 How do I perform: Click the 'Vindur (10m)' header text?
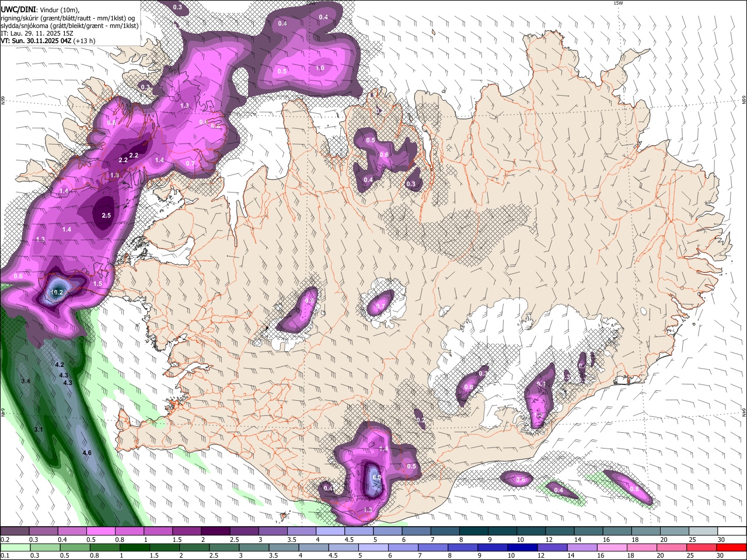(60, 10)
